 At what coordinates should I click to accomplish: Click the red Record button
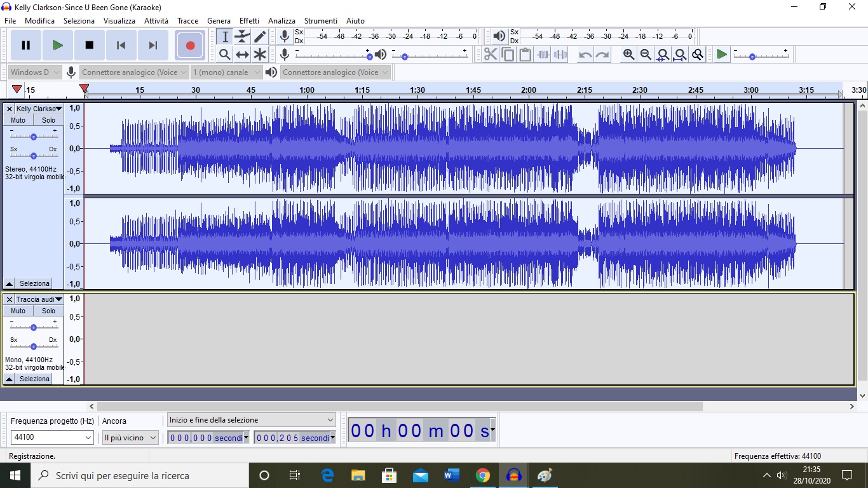coord(190,45)
